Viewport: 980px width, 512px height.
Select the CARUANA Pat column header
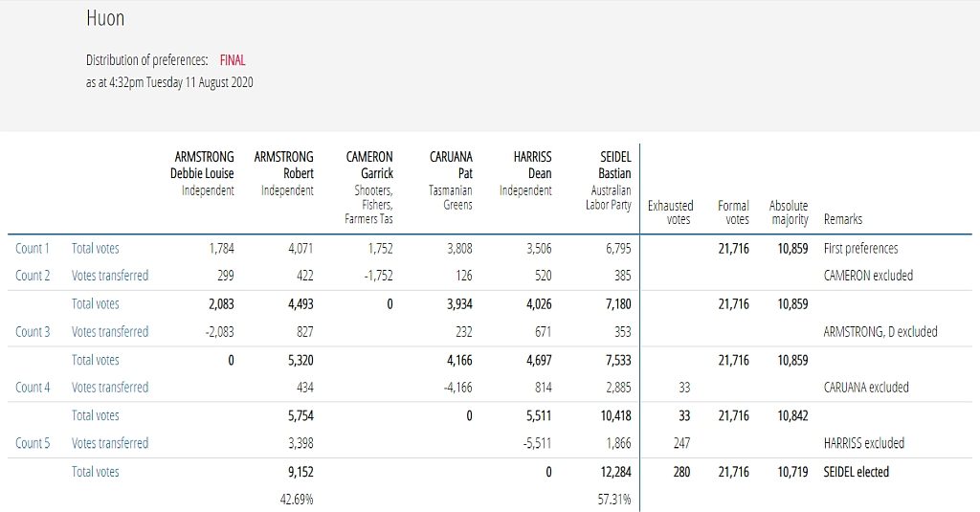451,180
